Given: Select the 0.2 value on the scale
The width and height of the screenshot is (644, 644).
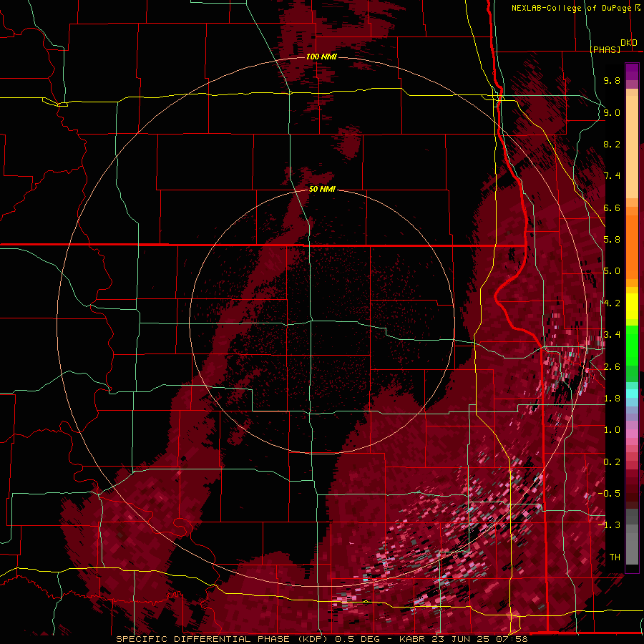Looking at the screenshot, I should tap(612, 462).
